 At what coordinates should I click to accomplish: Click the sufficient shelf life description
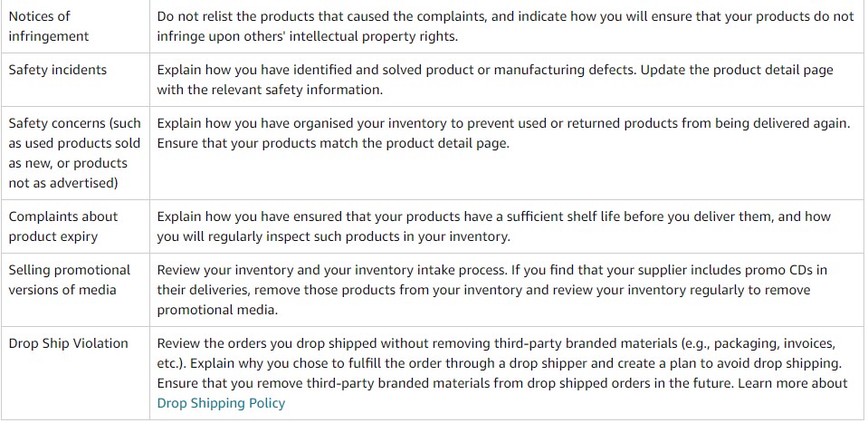click(494, 226)
